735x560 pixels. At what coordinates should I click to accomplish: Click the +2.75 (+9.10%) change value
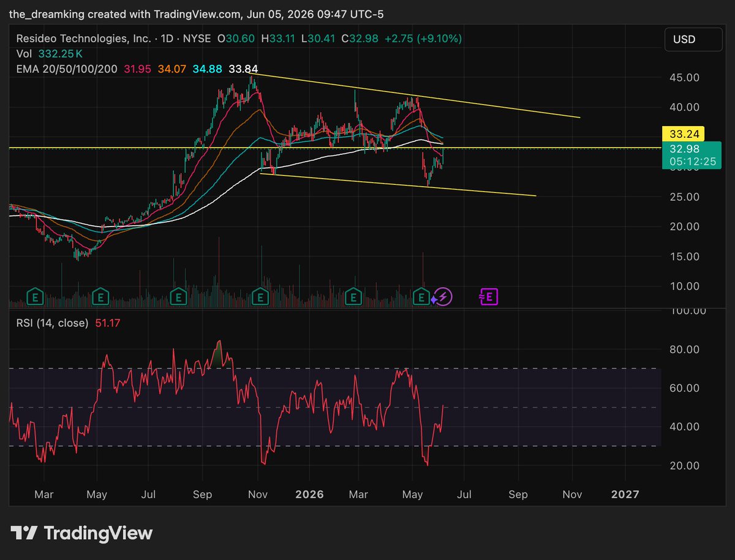coord(423,39)
